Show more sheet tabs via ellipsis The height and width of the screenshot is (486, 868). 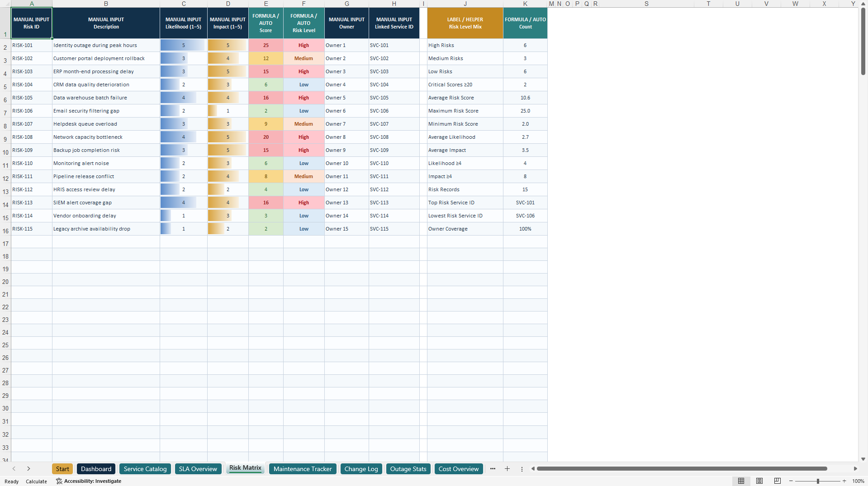click(x=493, y=469)
